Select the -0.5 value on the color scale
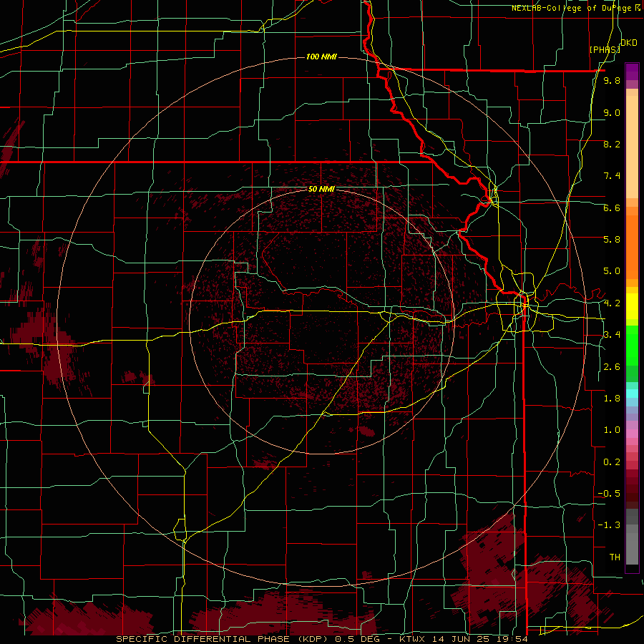Viewport: 644px width, 644px height. 609,494
